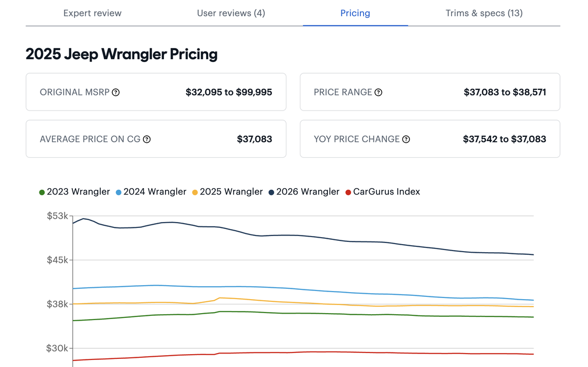Click the YOY PRICE CHANGE label
588x367 pixels.
[x=357, y=140]
